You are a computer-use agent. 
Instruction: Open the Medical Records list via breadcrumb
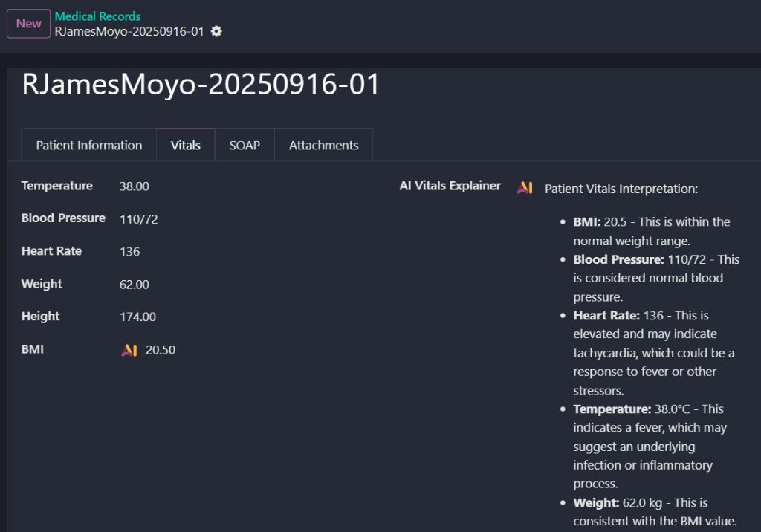point(97,16)
